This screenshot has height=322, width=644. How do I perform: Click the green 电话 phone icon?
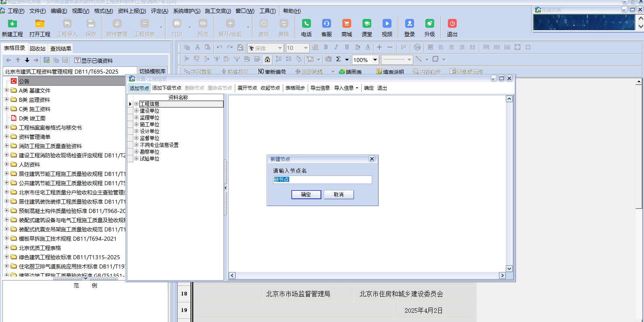[x=306, y=24]
